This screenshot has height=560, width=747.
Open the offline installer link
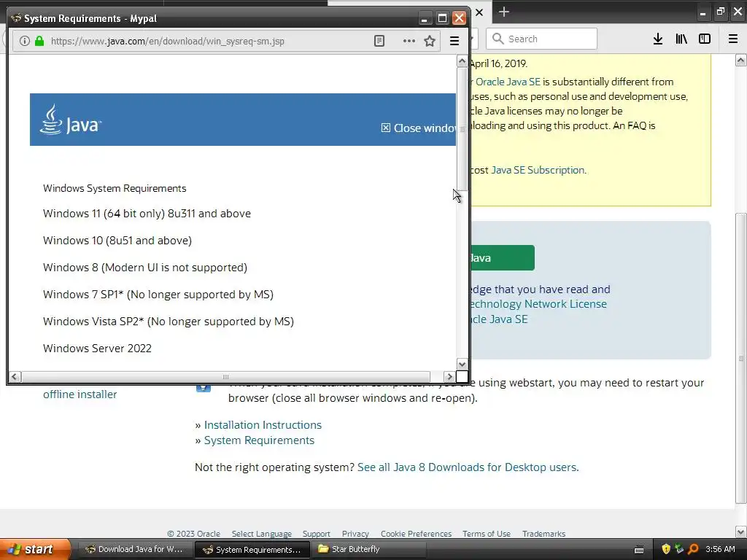[x=80, y=394]
